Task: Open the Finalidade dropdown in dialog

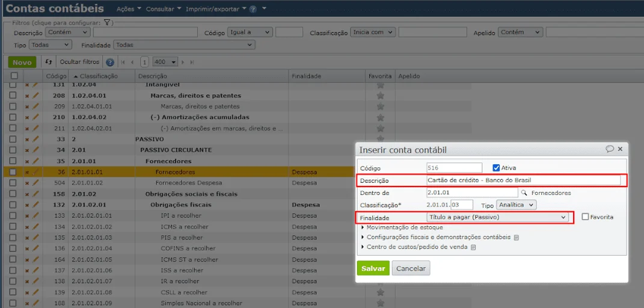Action: (497, 217)
